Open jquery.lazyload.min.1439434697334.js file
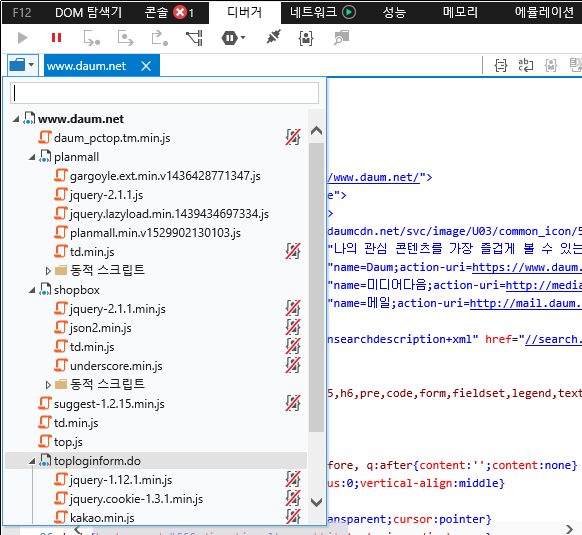 [x=169, y=214]
